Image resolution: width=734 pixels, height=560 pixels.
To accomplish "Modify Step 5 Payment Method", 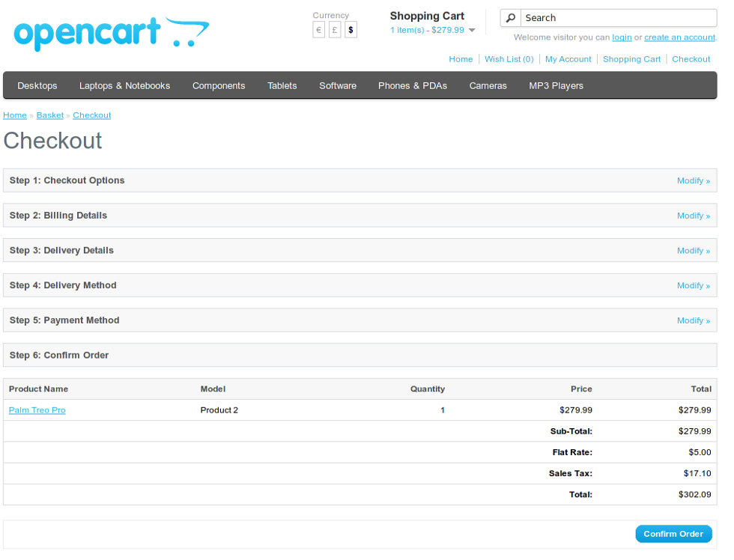I will [x=693, y=320].
